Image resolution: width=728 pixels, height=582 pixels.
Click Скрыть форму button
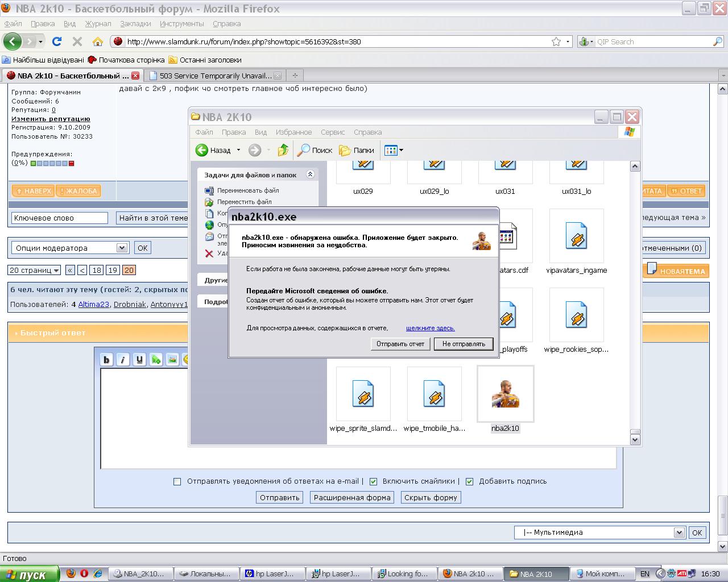coord(431,497)
